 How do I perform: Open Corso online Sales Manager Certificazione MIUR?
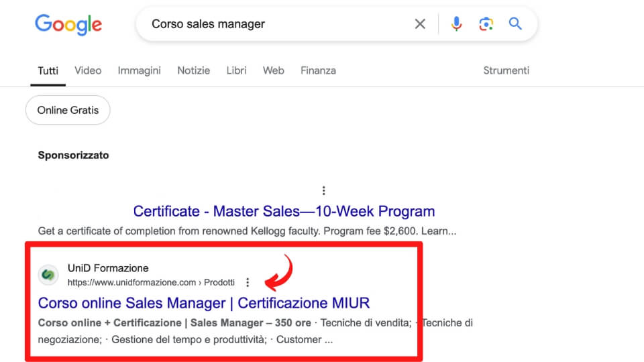[x=204, y=303]
